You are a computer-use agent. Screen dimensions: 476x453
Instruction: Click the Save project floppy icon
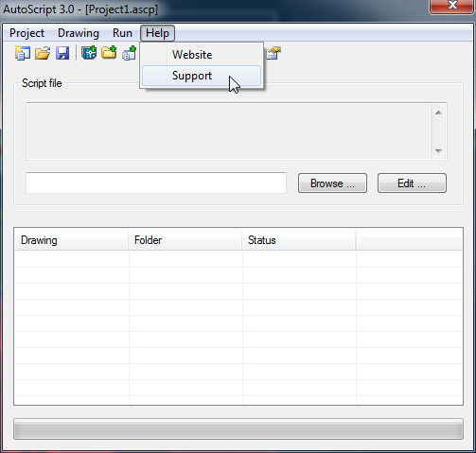[x=62, y=53]
